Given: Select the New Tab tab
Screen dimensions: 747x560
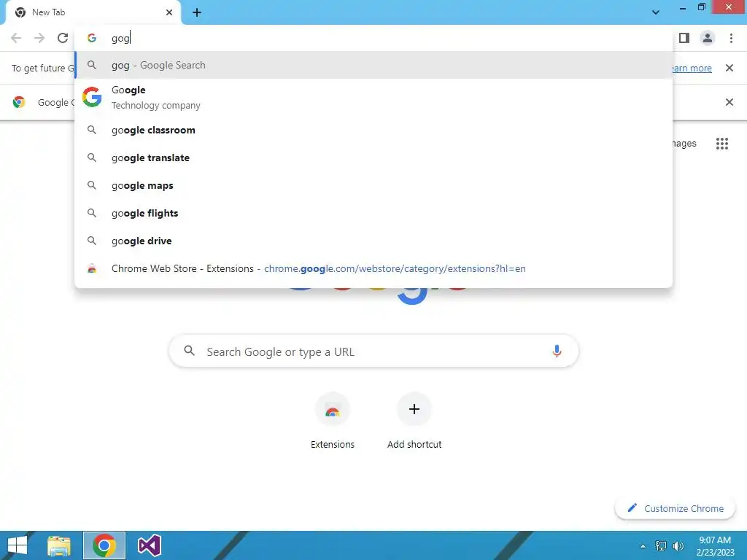Looking at the screenshot, I should pos(93,12).
